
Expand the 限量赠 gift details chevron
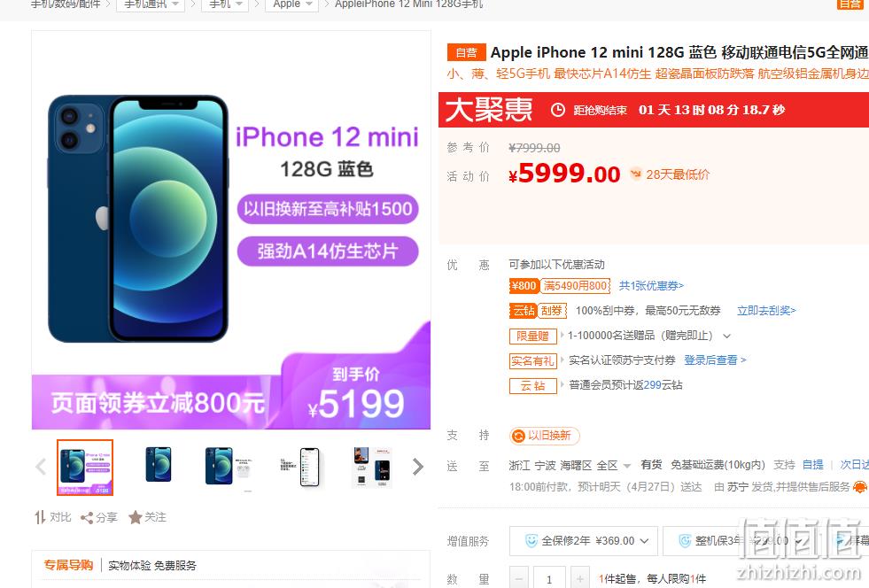pos(727,336)
